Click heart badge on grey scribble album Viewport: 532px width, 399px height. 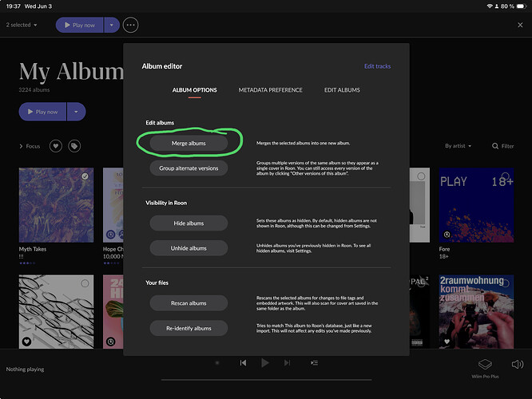click(x=27, y=342)
